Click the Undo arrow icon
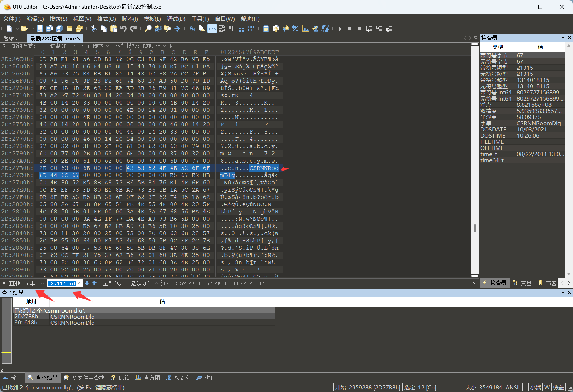573x392 pixels. point(123,29)
